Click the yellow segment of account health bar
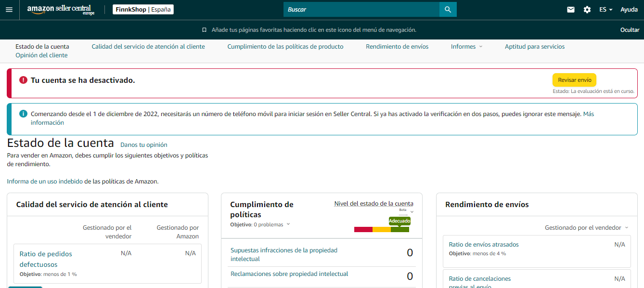 pos(382,230)
